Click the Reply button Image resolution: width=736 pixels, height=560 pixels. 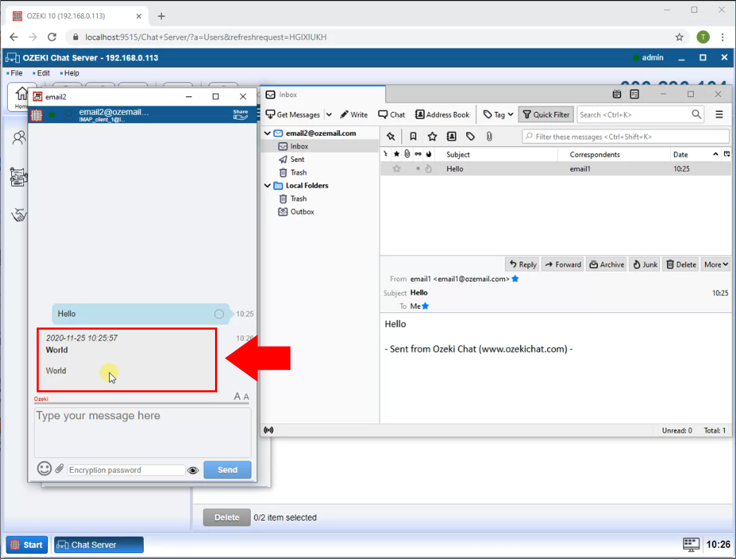tap(522, 264)
